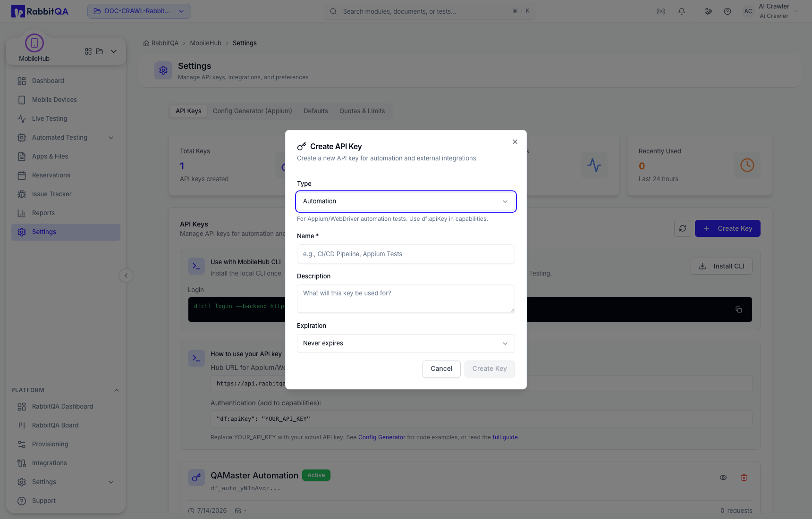Click the refresh API keys icon
Viewport: 812px width, 519px height.
tap(683, 228)
